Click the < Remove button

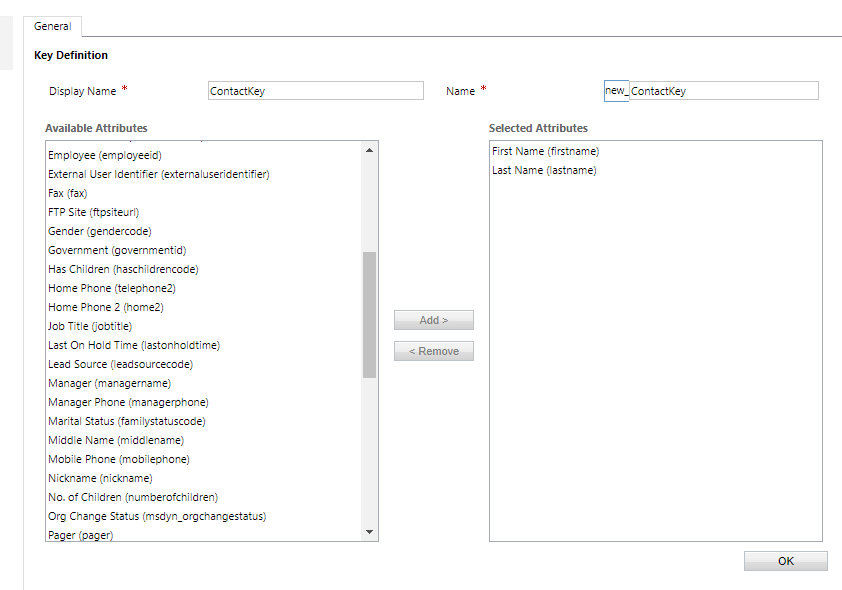tap(433, 350)
